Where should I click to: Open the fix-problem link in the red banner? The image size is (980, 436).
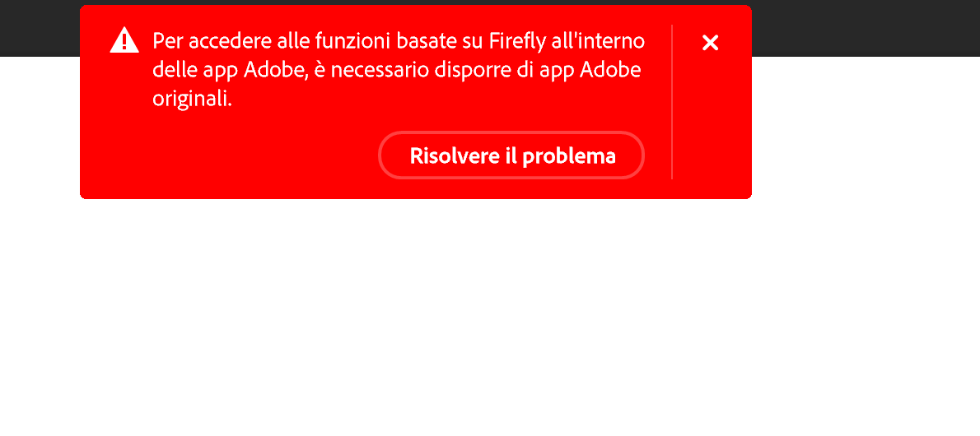click(511, 155)
